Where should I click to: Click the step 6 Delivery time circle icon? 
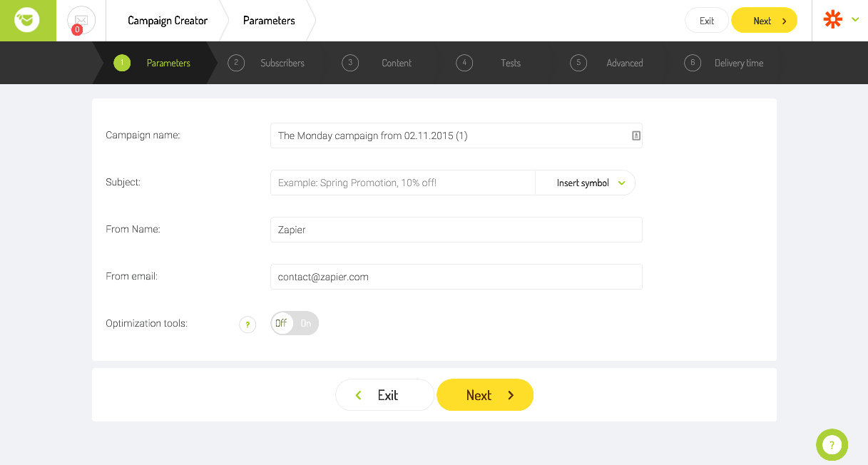(693, 63)
